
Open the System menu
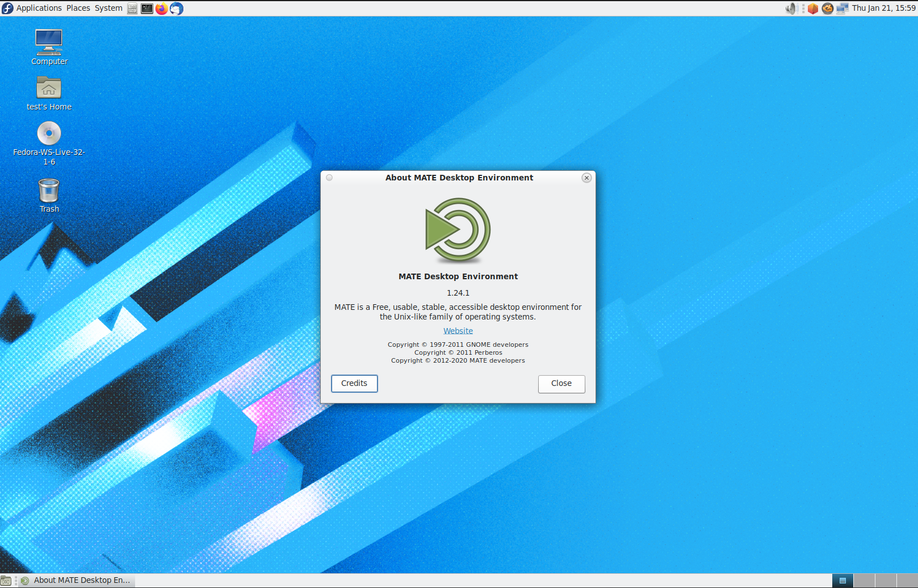(x=108, y=8)
